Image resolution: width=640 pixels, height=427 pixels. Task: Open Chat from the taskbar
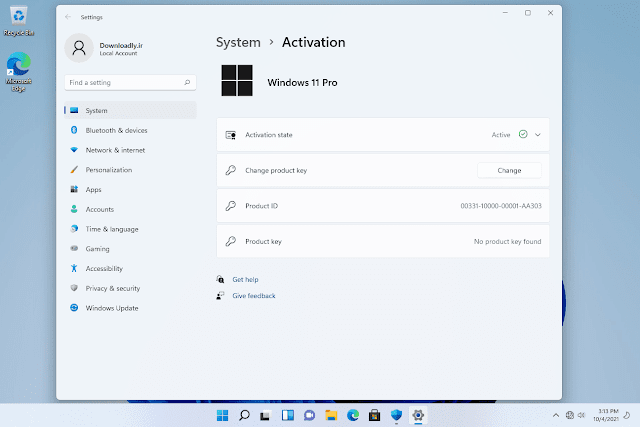[309, 416]
